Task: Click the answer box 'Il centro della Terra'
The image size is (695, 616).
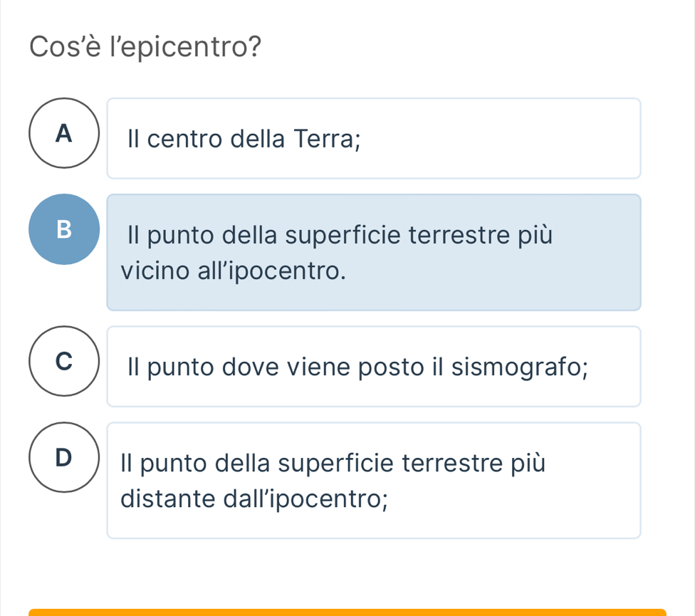Action: coord(374,138)
